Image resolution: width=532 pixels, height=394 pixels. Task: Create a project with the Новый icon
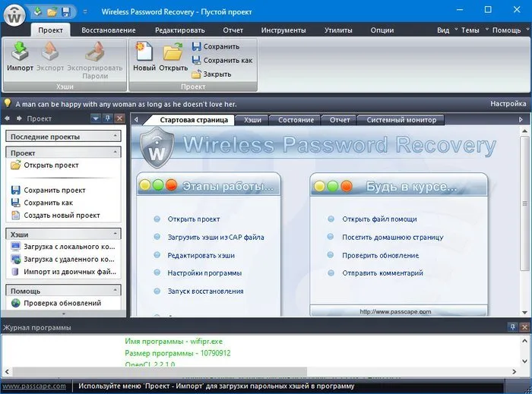144,56
